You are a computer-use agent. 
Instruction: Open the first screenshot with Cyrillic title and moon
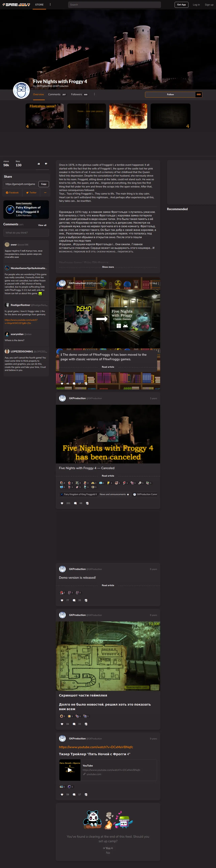tap(44, 116)
